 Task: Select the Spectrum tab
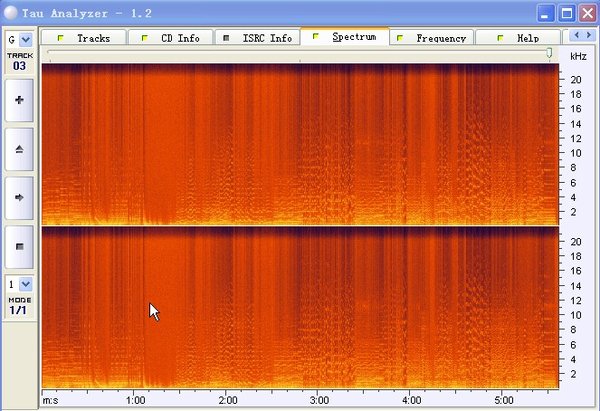coord(345,36)
